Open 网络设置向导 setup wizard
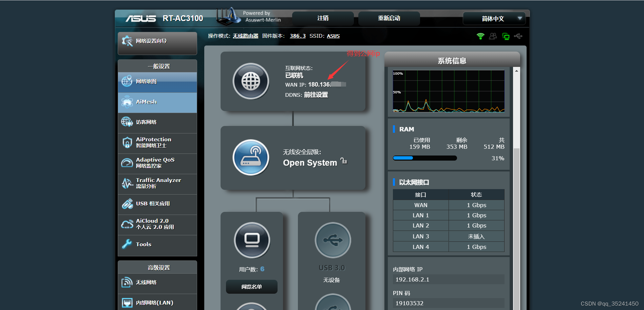Viewport: 644px width, 310px height. click(157, 43)
